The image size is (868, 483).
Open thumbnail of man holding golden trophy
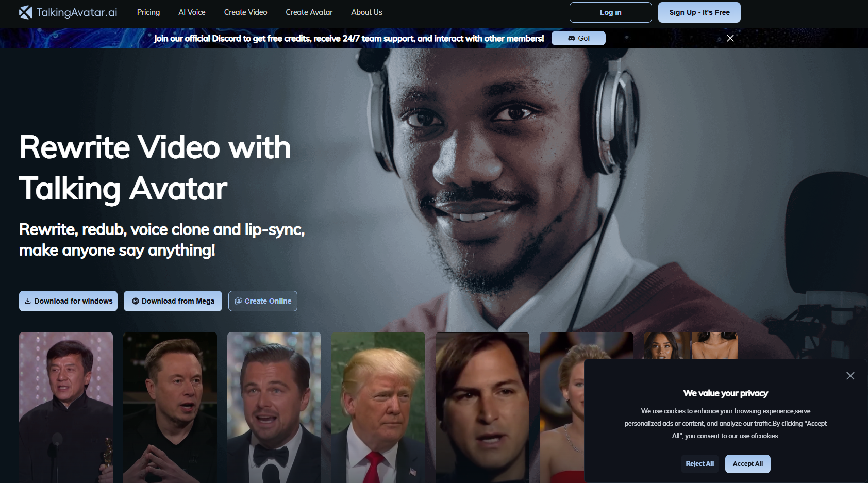coord(66,407)
